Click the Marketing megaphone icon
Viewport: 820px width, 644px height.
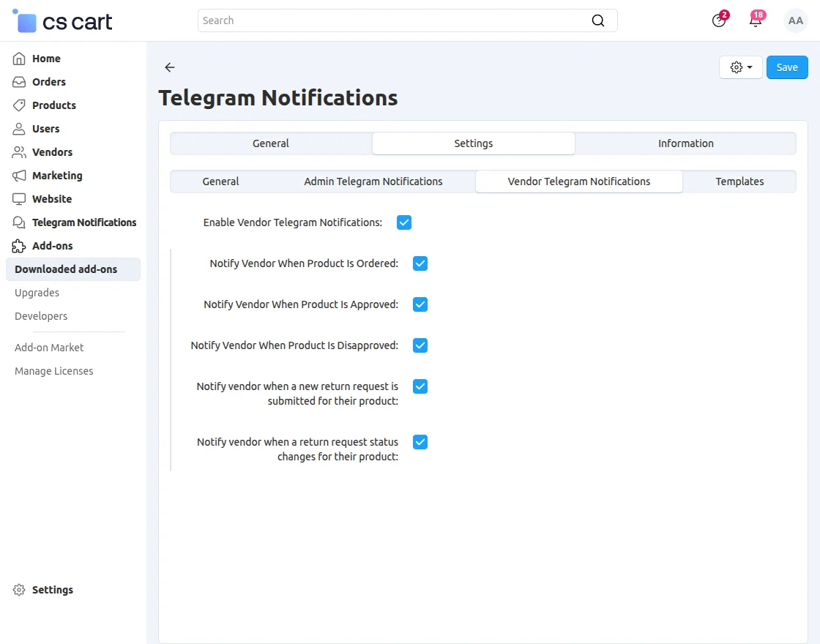click(19, 176)
